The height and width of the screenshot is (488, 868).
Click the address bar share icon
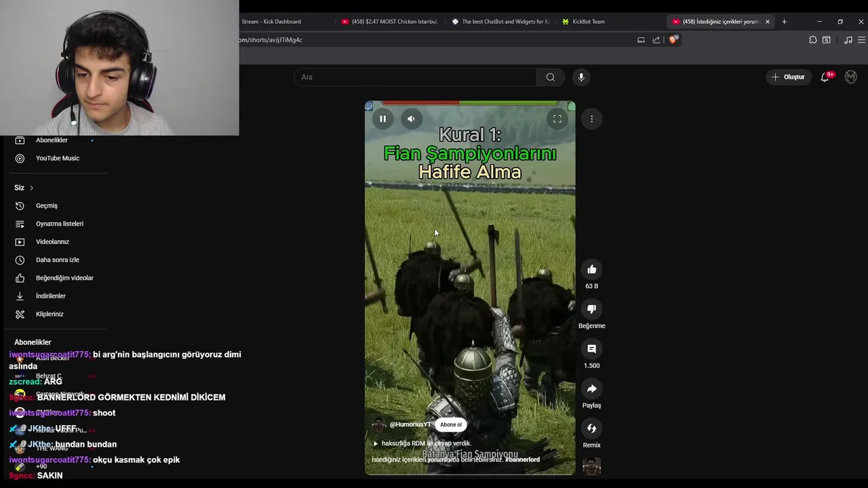pos(656,40)
